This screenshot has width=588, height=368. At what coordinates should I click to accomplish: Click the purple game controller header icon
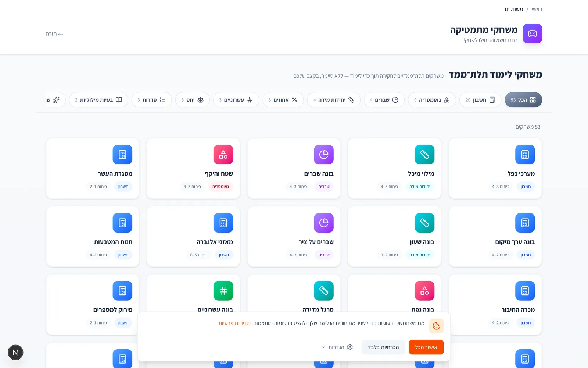(x=532, y=33)
